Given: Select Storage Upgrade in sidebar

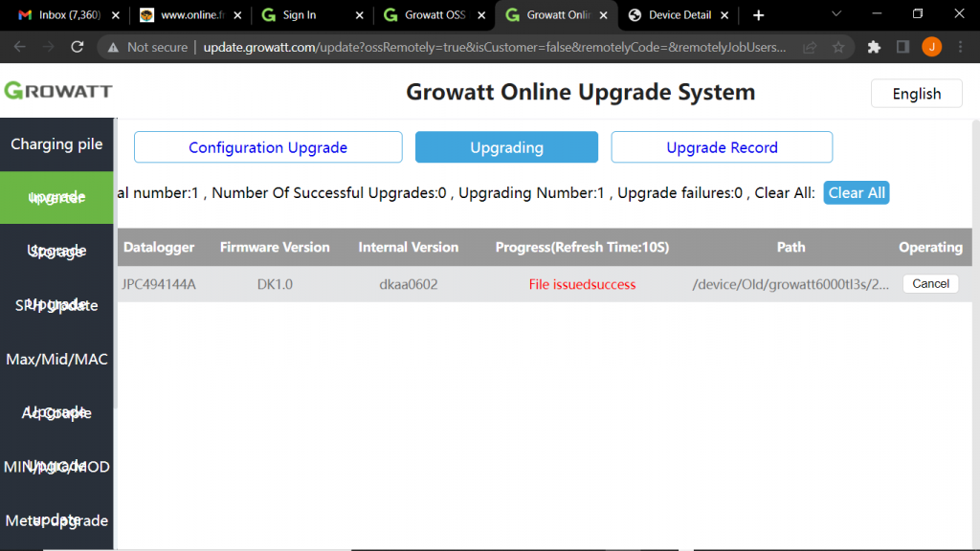Looking at the screenshot, I should 56,252.
